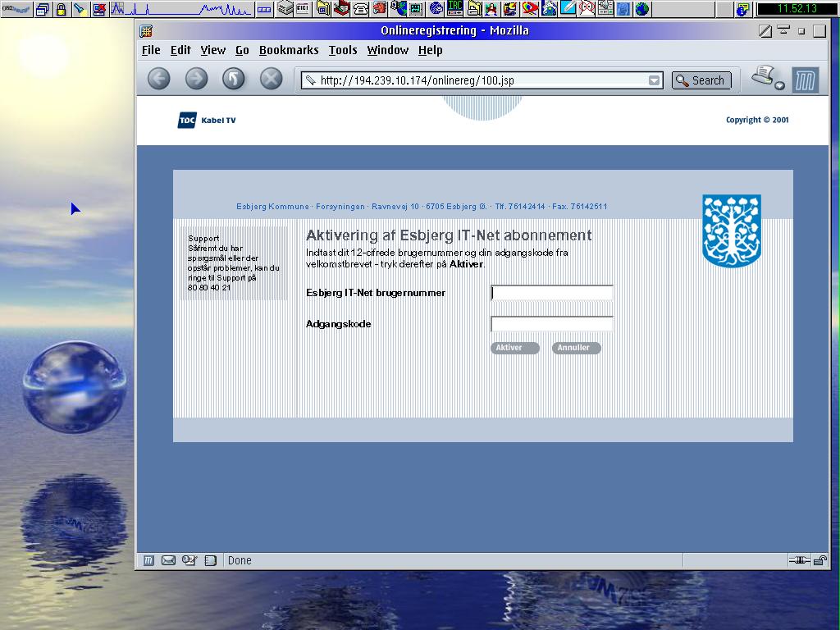
Task: Open the Bookmarks menu
Action: click(x=289, y=50)
